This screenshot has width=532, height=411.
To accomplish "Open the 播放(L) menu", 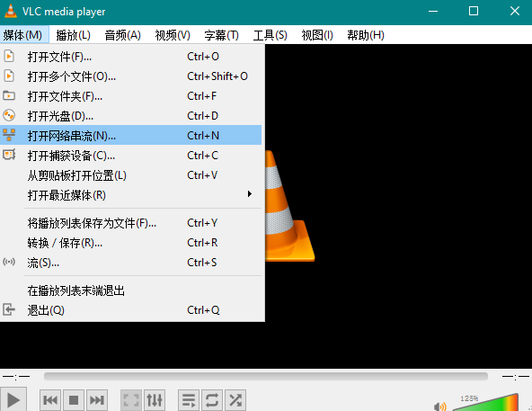I will tap(74, 35).
